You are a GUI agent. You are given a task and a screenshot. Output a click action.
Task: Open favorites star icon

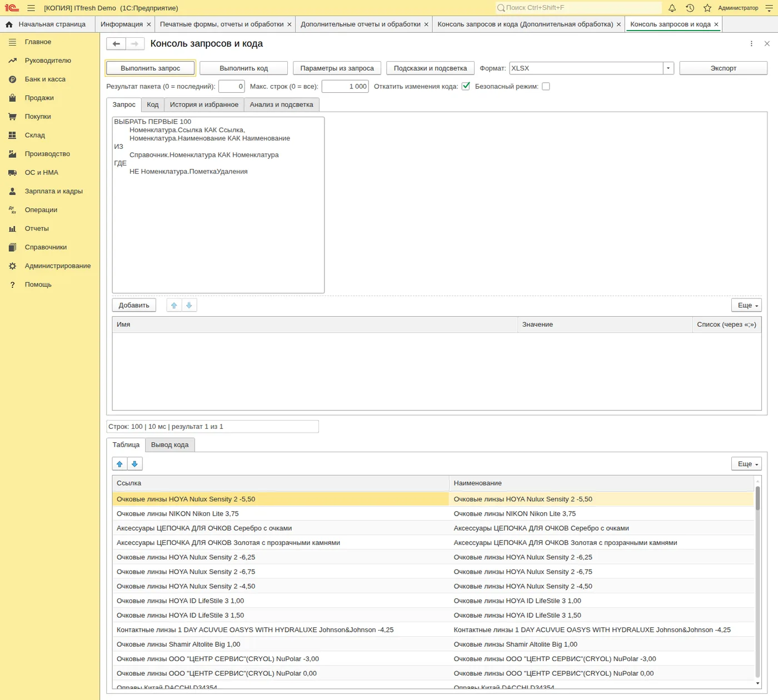click(707, 8)
